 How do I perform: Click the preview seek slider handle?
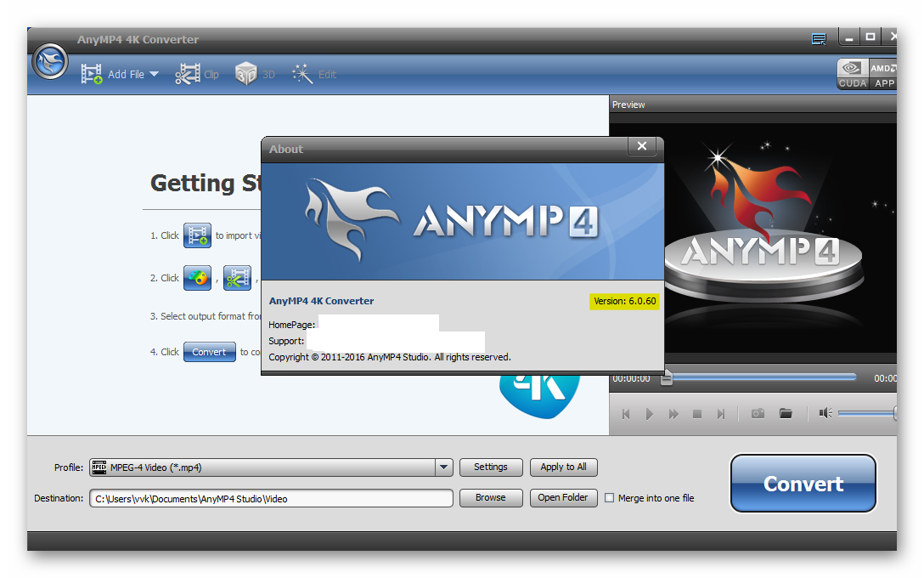(x=666, y=378)
